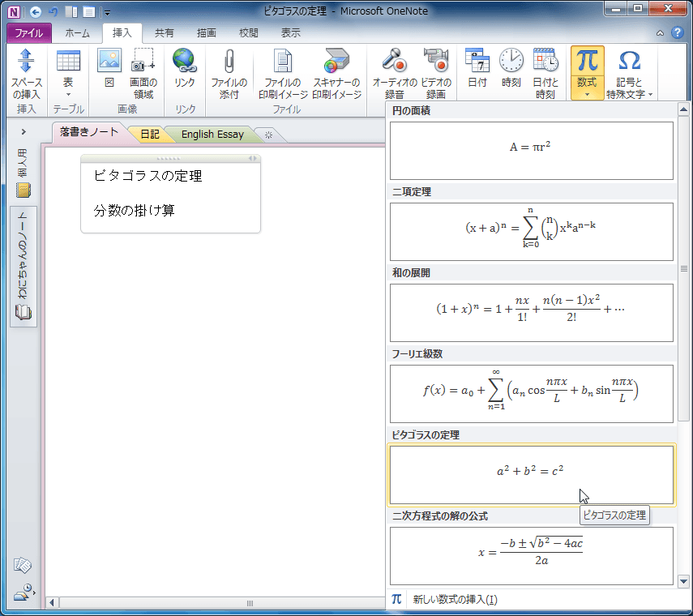The image size is (693, 616).
Task: Insert the 円の面積 equation A = πr²
Action: pos(531,151)
